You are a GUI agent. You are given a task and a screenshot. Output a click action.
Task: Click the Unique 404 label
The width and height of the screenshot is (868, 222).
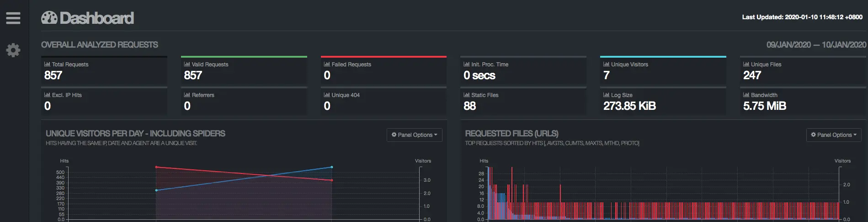(346, 95)
